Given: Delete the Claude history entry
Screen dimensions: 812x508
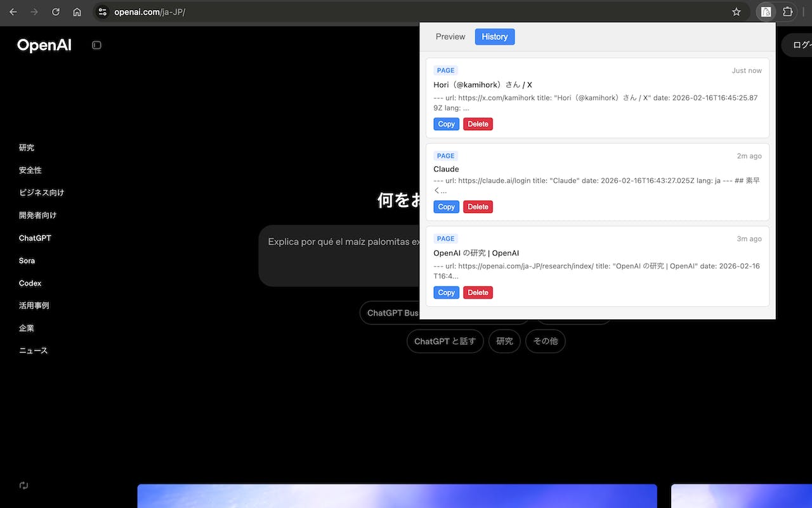Looking at the screenshot, I should [478, 206].
